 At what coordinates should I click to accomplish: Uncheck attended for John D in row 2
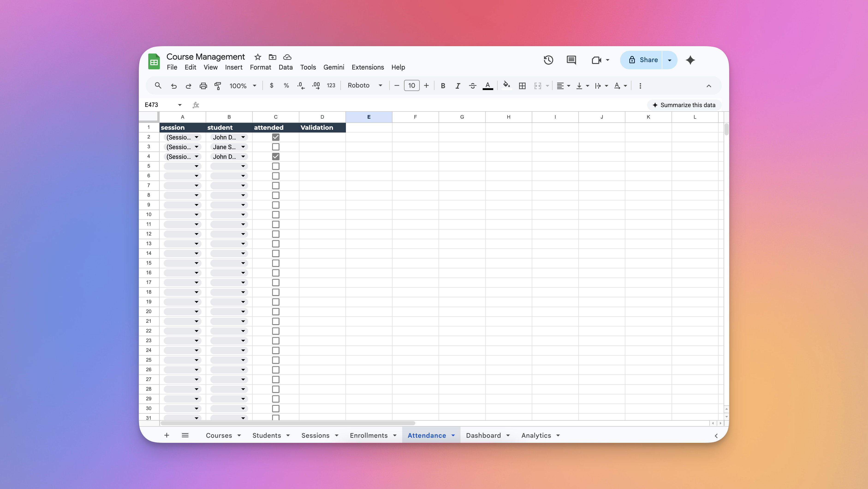pyautogui.click(x=276, y=137)
